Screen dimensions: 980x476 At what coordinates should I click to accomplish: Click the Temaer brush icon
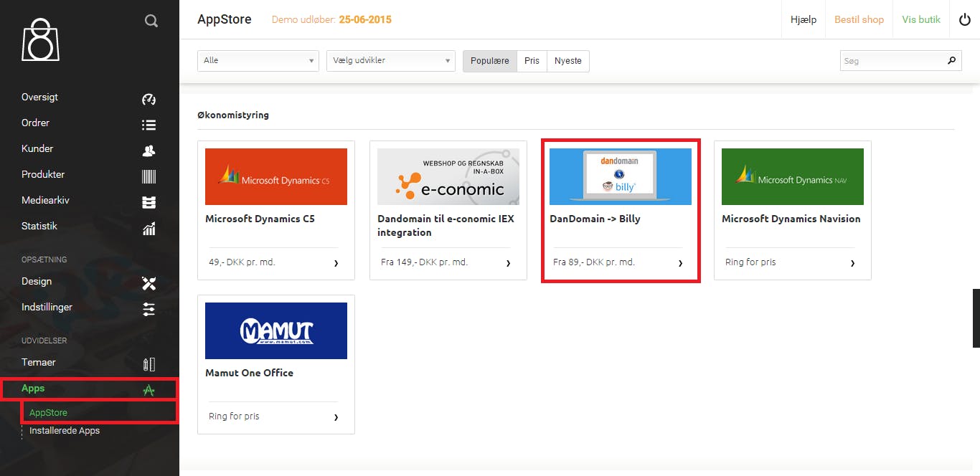149,364
